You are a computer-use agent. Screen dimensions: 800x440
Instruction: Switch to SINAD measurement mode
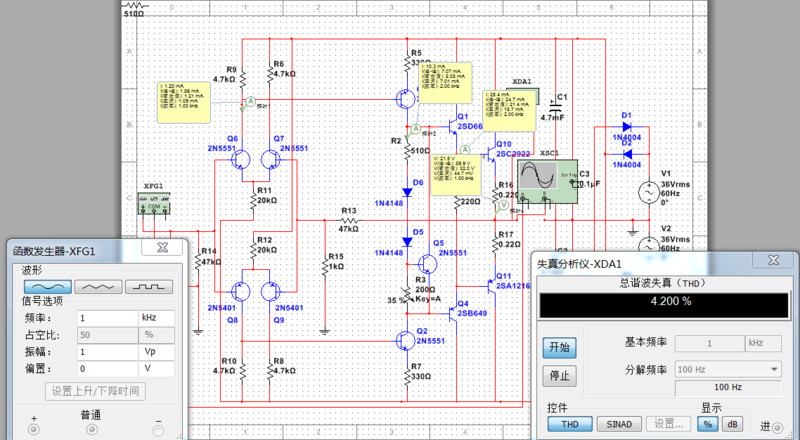[x=620, y=424]
